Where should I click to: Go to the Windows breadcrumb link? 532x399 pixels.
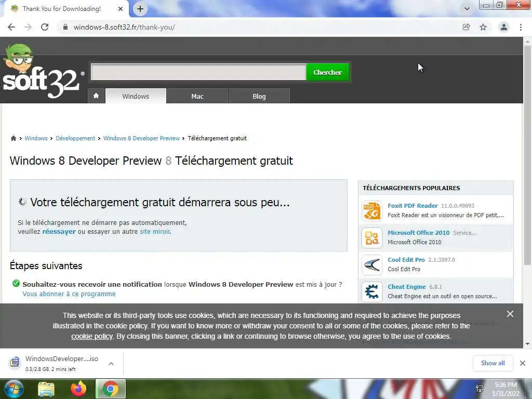(x=36, y=138)
